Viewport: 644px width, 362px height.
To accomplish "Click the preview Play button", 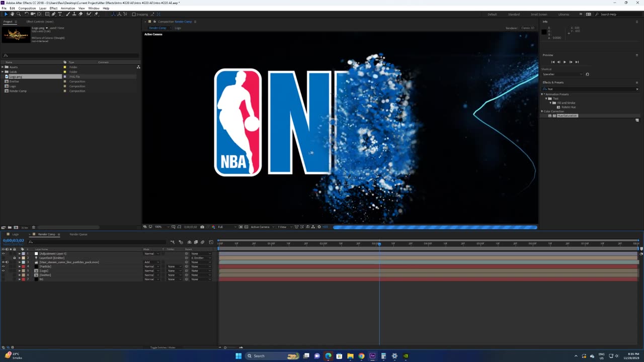I will click(565, 62).
